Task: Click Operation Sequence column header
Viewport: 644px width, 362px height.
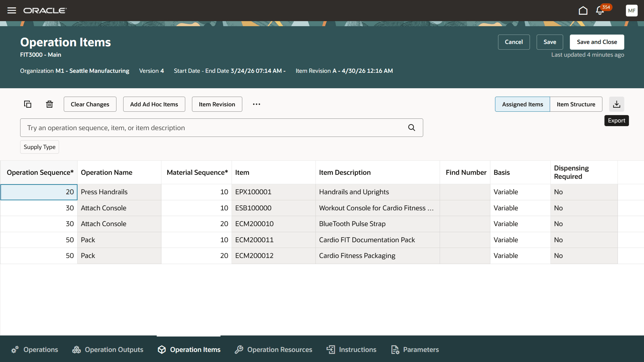Action: pos(39,172)
